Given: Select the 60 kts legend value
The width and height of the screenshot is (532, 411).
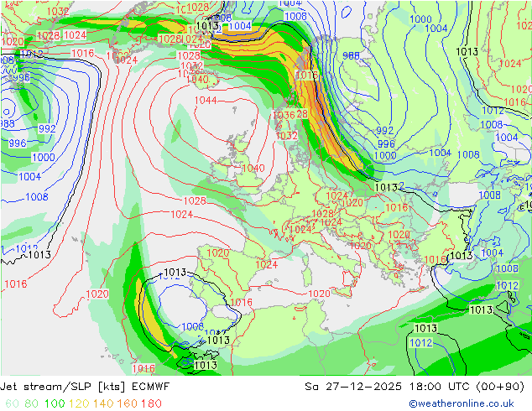Looking at the screenshot, I should click(x=13, y=403).
